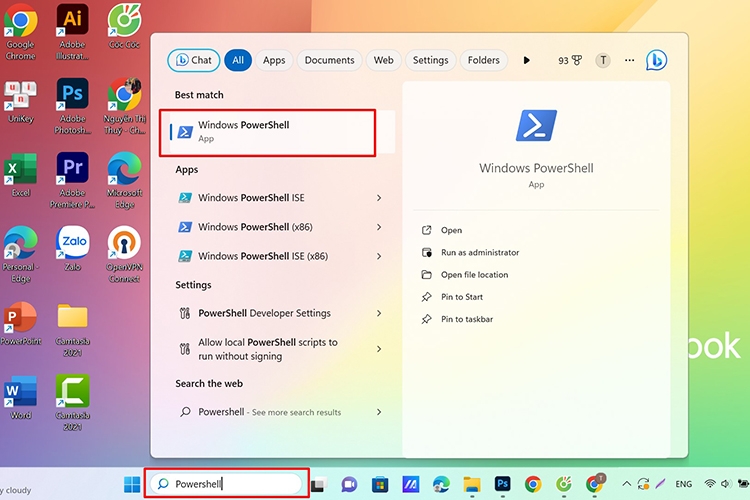Open Cốc Cốc browser from taskbar
Viewport: 750px width, 500px height.
click(x=563, y=484)
